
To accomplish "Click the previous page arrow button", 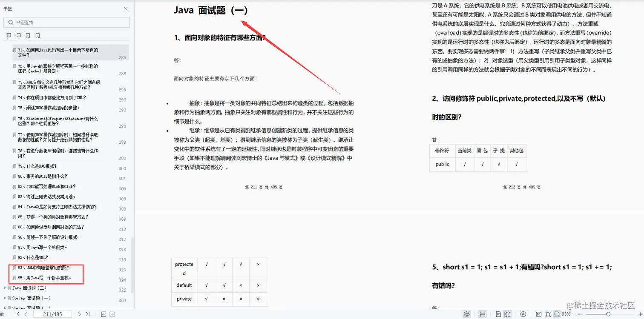I will point(25,314).
